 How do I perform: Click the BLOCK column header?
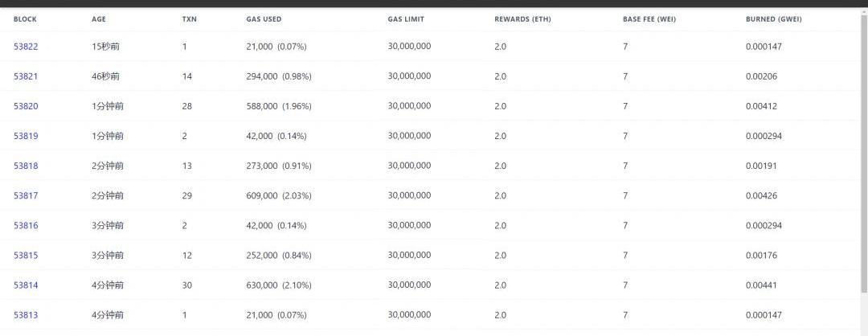point(25,19)
